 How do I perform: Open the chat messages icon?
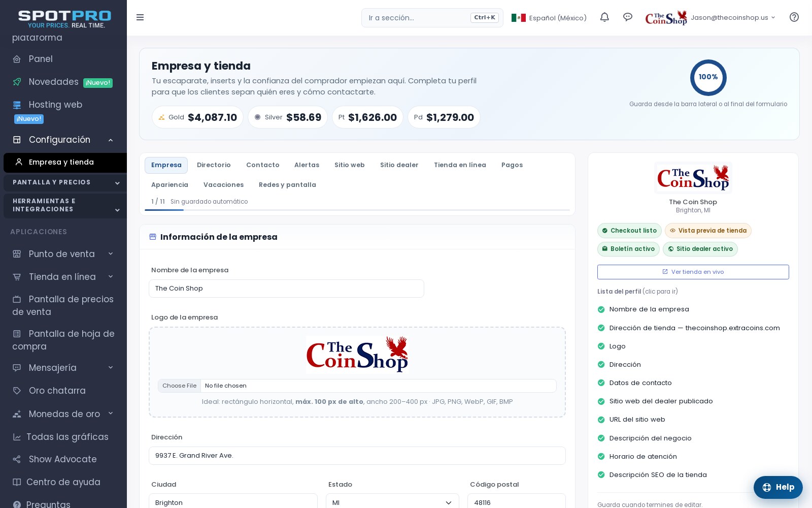point(628,17)
